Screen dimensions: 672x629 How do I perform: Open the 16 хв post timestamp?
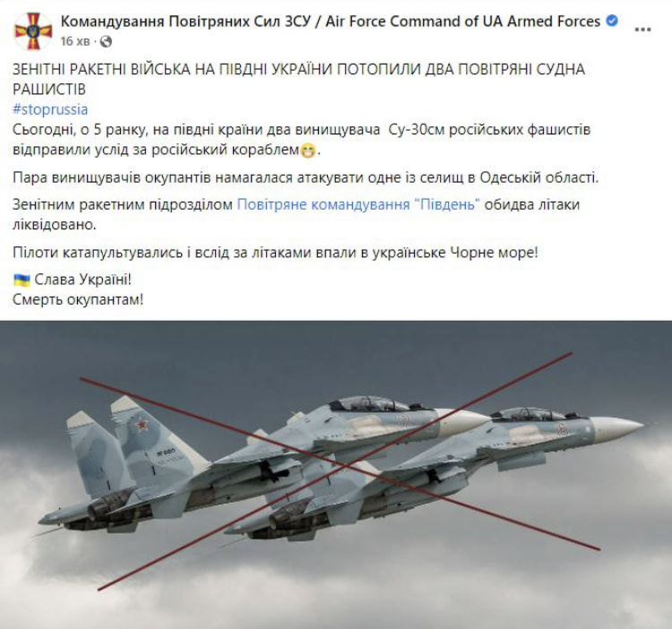(x=75, y=41)
